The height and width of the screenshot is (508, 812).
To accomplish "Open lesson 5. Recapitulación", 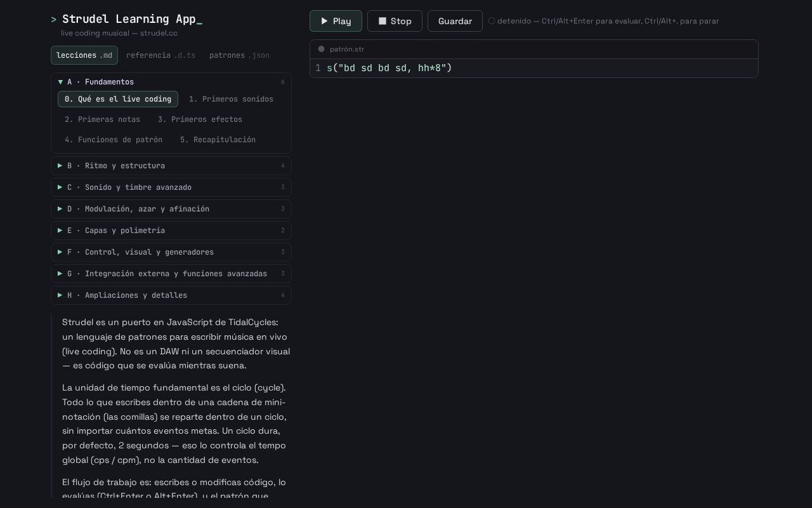I will (x=218, y=140).
